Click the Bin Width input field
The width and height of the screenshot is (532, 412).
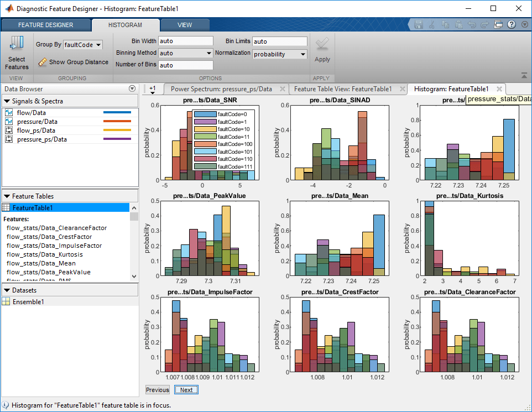186,41
